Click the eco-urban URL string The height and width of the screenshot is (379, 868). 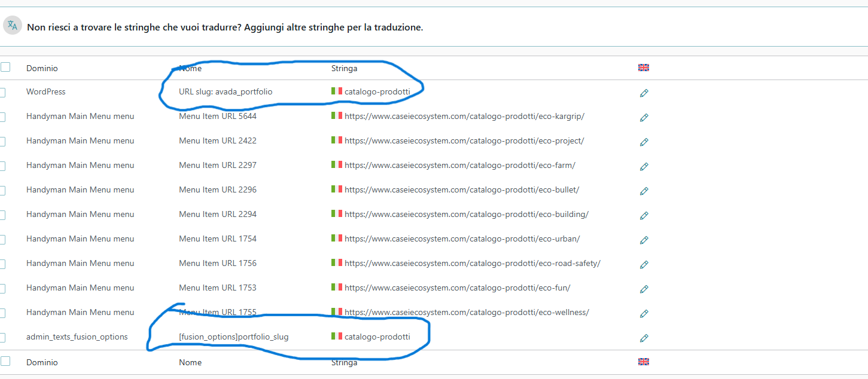[462, 239]
